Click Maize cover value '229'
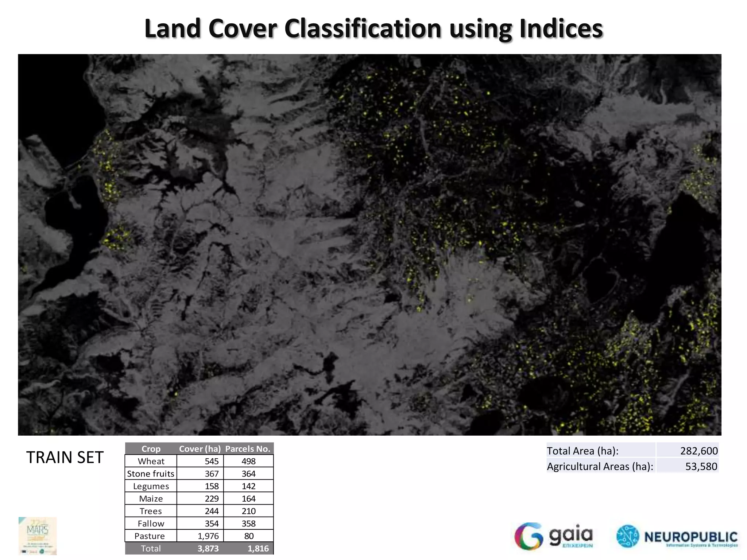The height and width of the screenshot is (560, 747). [x=212, y=498]
